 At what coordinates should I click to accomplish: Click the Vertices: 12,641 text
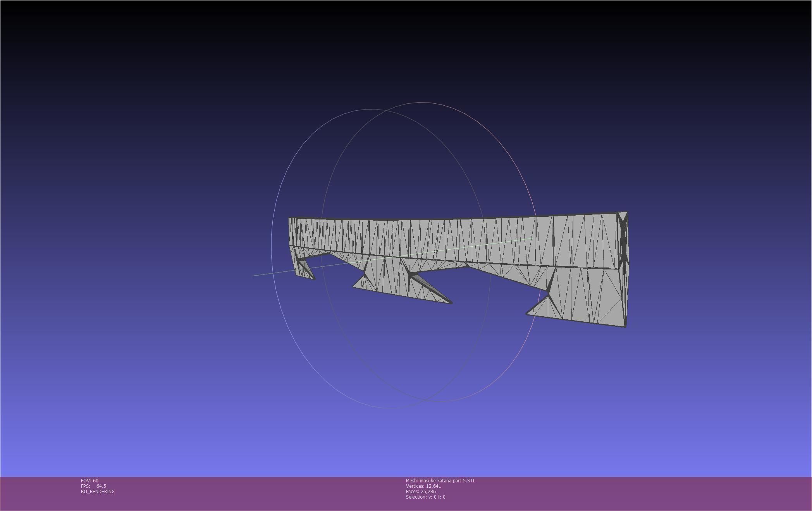coord(423,486)
